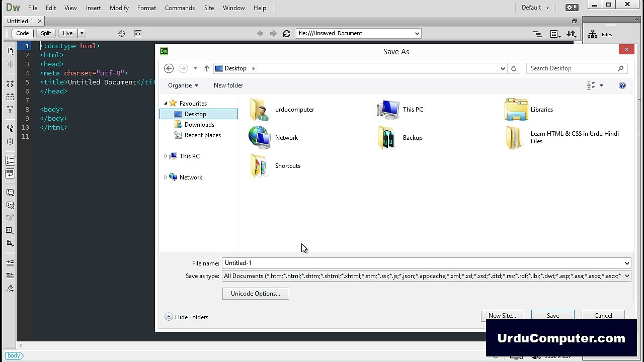Toggle Word Wrap in the coding toolbar
Viewport: 644px width, 362px height.
[10, 173]
